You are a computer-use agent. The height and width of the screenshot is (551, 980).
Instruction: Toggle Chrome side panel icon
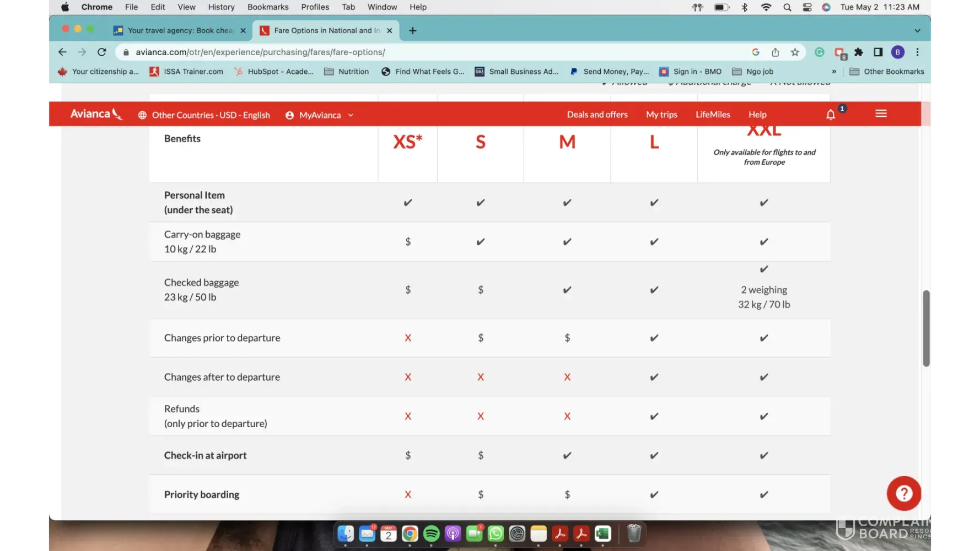pyautogui.click(x=878, y=52)
